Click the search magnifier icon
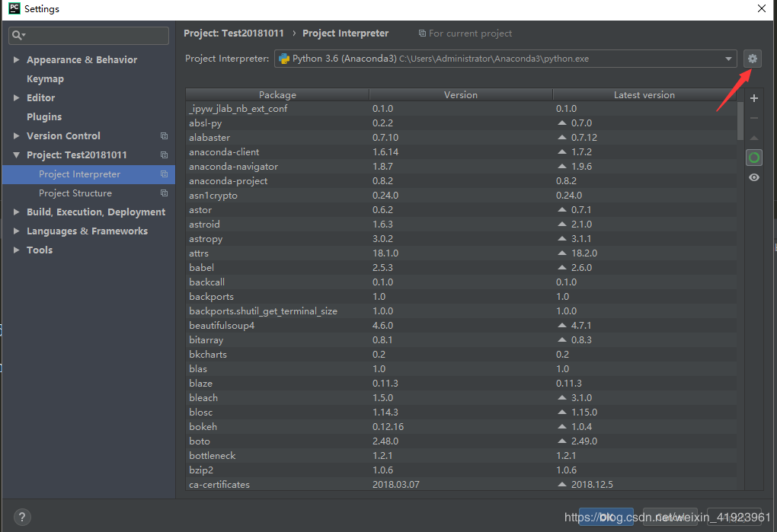The image size is (777, 532). point(18,35)
